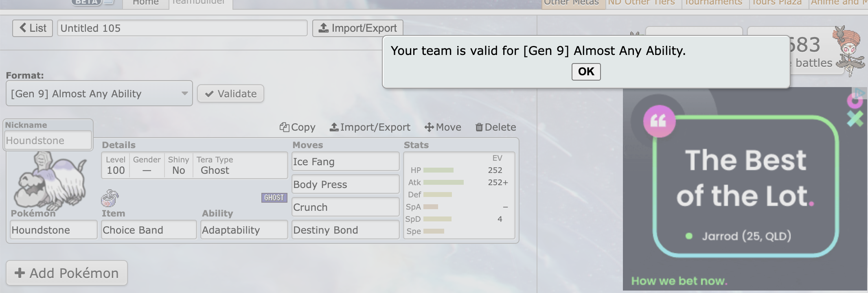Select the Body Press move field

[x=346, y=184]
